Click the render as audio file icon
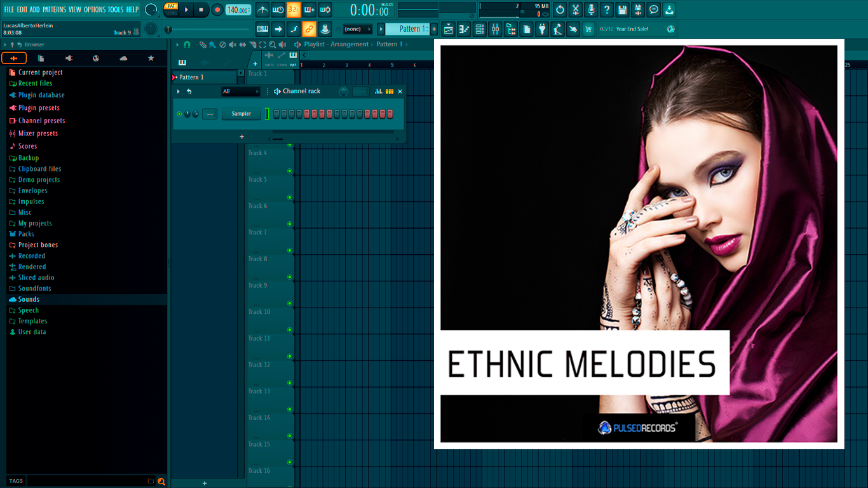 coord(638,10)
